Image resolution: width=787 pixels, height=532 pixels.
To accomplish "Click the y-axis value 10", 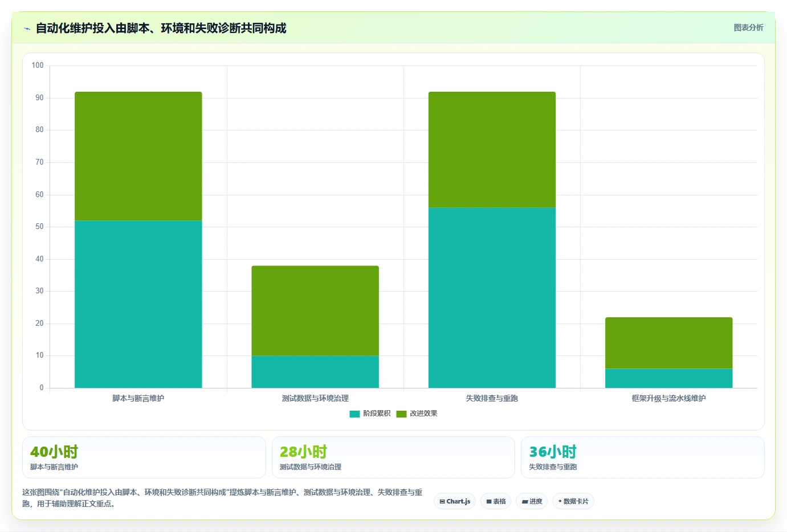I will point(39,355).
